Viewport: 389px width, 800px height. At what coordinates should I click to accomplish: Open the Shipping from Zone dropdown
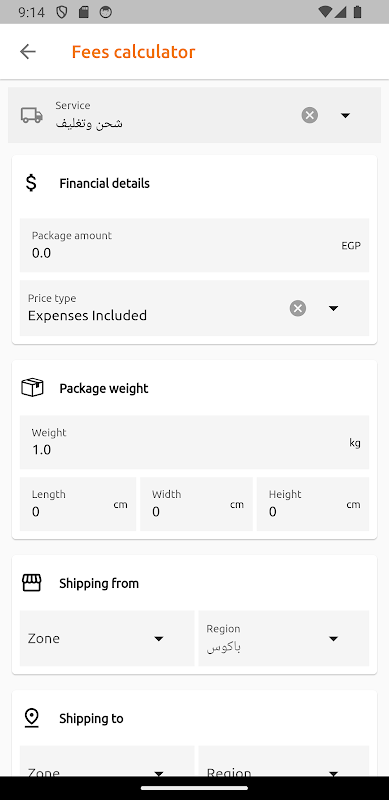[x=107, y=638]
